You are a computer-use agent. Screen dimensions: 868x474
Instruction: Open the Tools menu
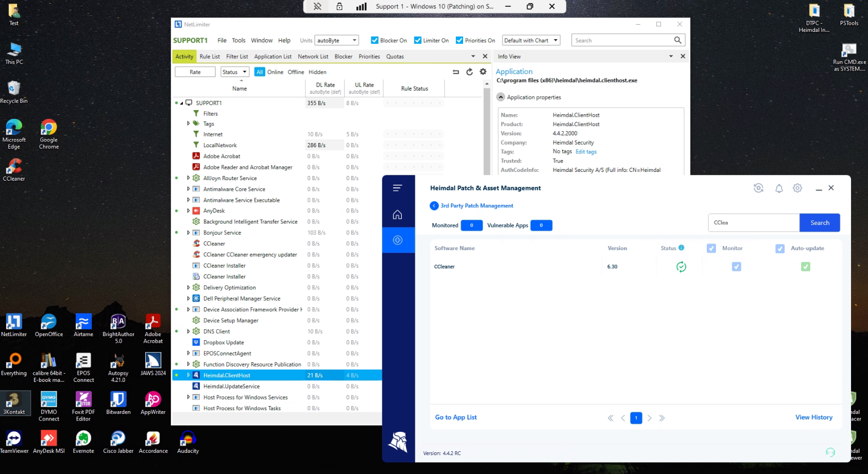[239, 40]
